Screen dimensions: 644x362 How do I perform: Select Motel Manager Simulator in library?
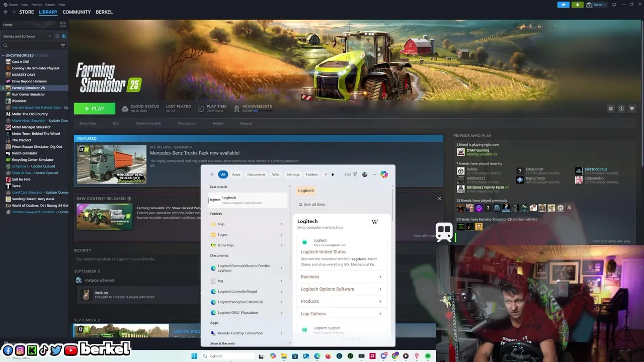[31, 127]
